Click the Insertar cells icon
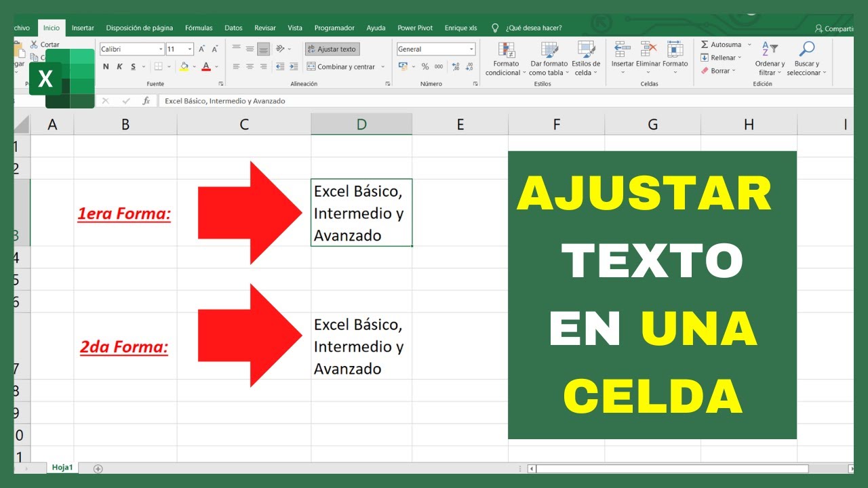 pyautogui.click(x=622, y=49)
